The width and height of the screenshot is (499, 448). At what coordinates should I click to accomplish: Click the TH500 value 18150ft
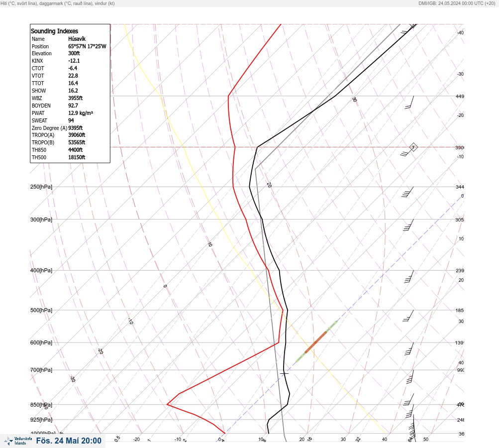click(77, 157)
